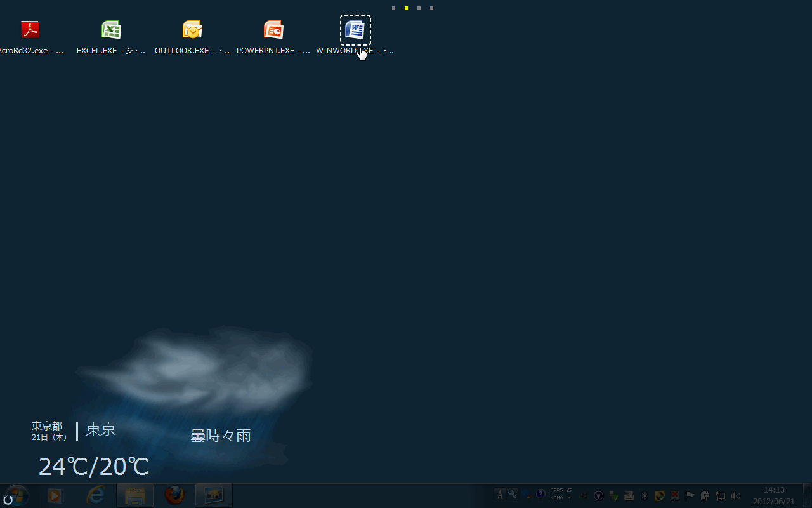Switch to the fourth page indicator dot
Screen dimensions: 812x508
(x=431, y=8)
